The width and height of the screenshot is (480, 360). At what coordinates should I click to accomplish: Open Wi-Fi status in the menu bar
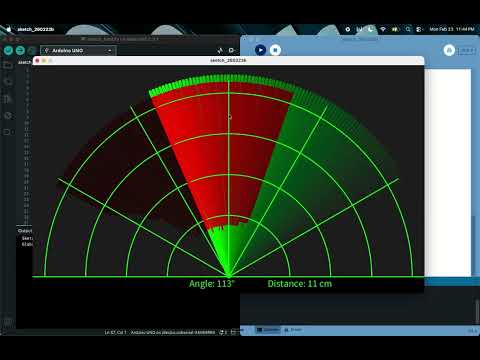click(x=383, y=29)
